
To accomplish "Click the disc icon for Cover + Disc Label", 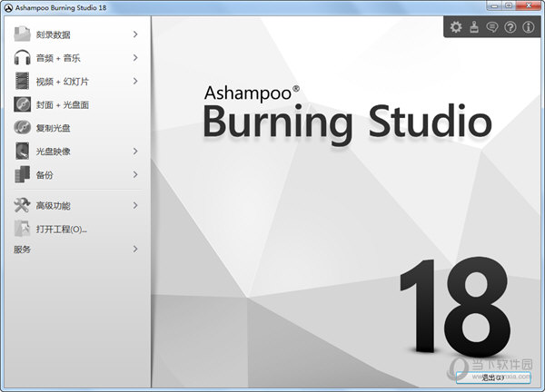I will (23, 104).
